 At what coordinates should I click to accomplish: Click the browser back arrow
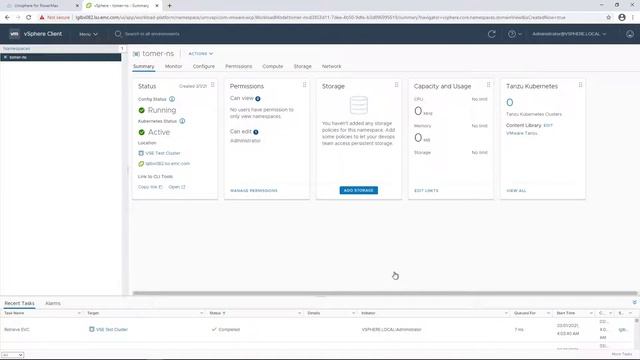(x=7, y=18)
